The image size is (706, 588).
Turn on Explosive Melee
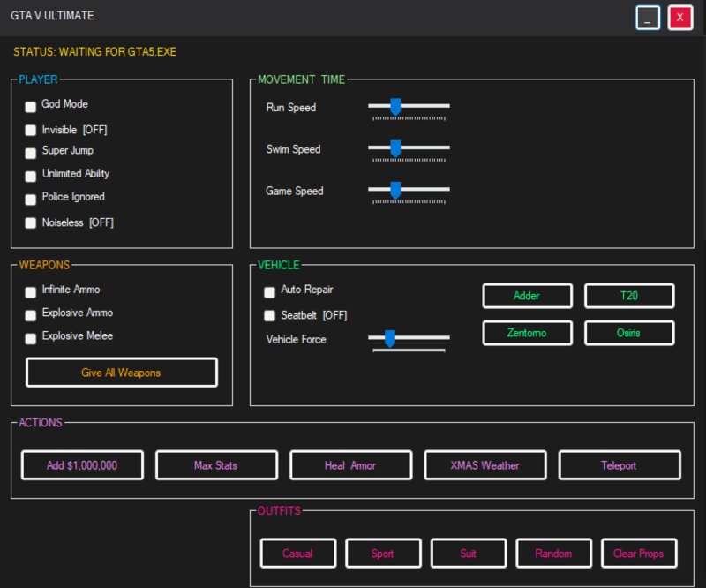coord(31,337)
